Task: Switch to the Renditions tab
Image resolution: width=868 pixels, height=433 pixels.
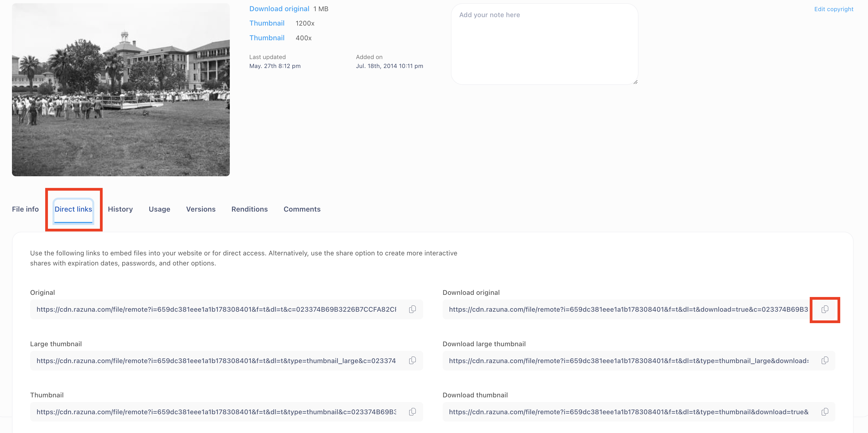Action: coord(249,209)
